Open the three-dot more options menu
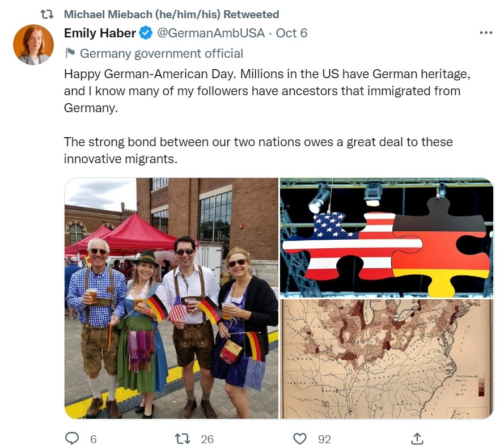This screenshot has width=504, height=446. [x=486, y=33]
